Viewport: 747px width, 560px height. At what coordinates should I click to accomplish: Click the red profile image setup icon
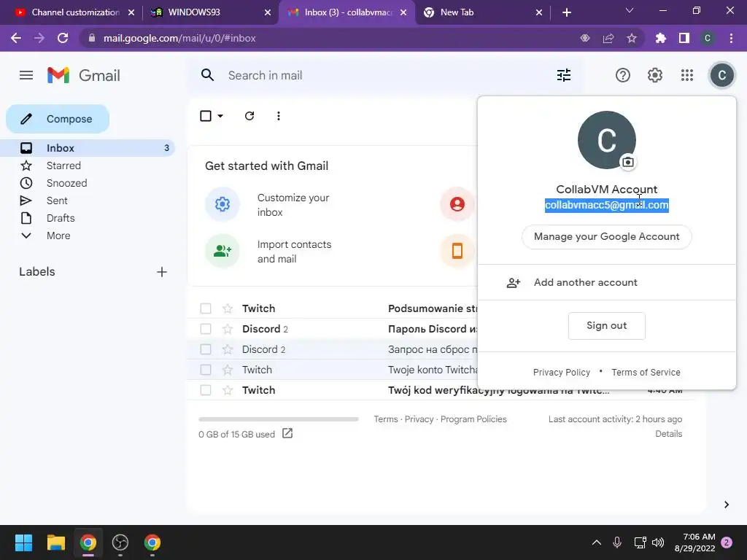coord(457,204)
